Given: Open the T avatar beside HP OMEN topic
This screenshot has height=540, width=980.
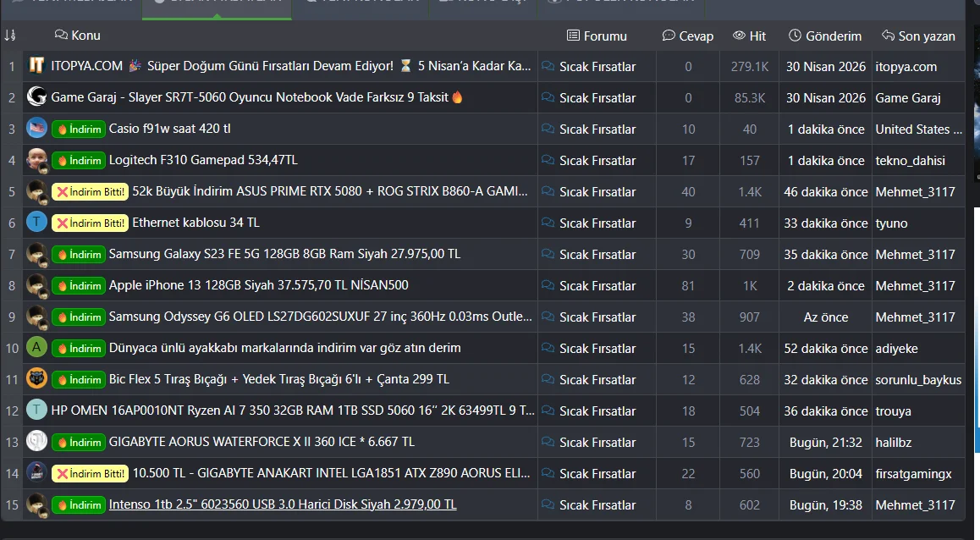Looking at the screenshot, I should (x=37, y=410).
